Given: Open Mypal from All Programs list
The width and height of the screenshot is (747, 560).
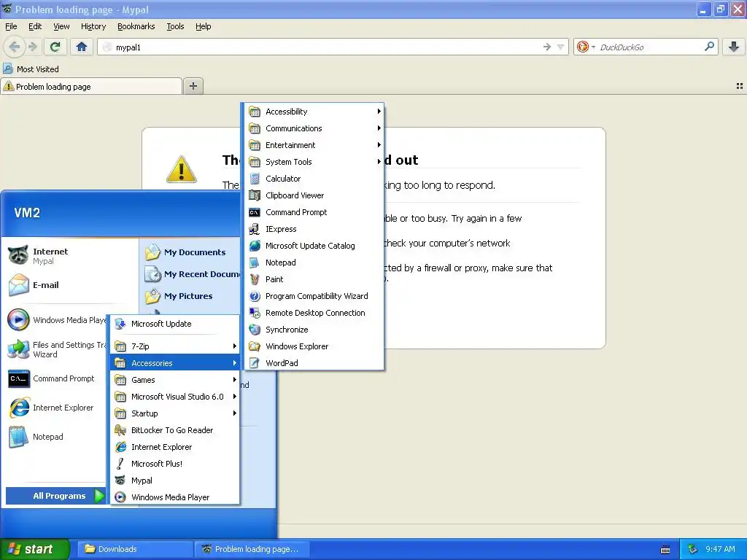Looking at the screenshot, I should [174, 481].
